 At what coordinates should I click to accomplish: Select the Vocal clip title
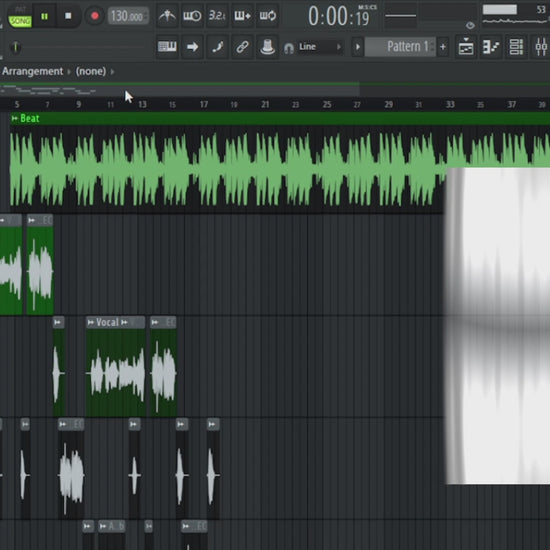(x=107, y=322)
